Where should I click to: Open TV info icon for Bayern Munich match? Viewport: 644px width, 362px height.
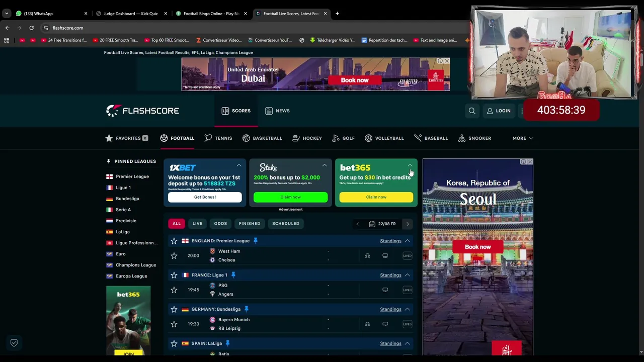pos(385,324)
